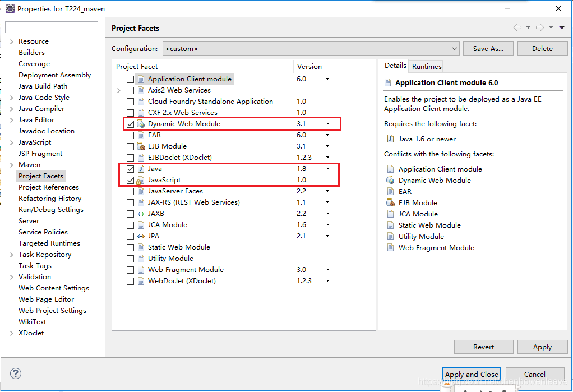This screenshot has width=573, height=392.
Task: Open the view menu triangle icon
Action: click(x=562, y=28)
